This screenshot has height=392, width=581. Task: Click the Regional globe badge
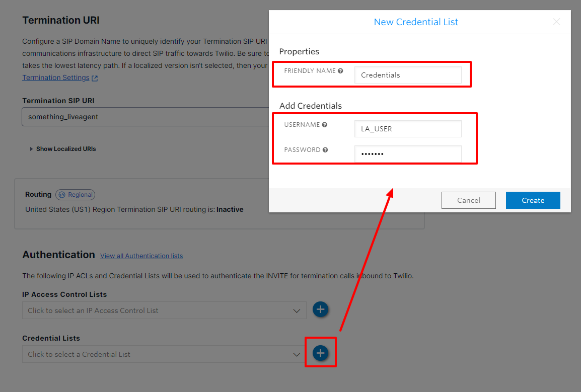coord(75,195)
